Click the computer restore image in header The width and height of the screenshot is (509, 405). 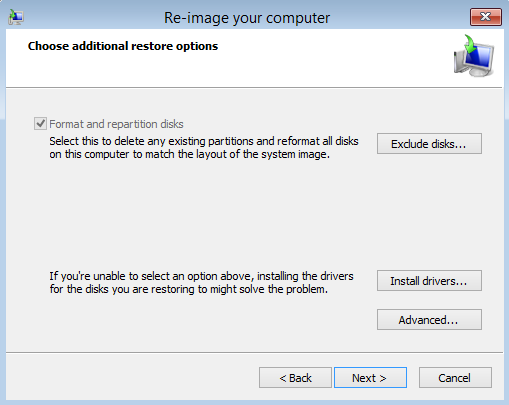474,55
